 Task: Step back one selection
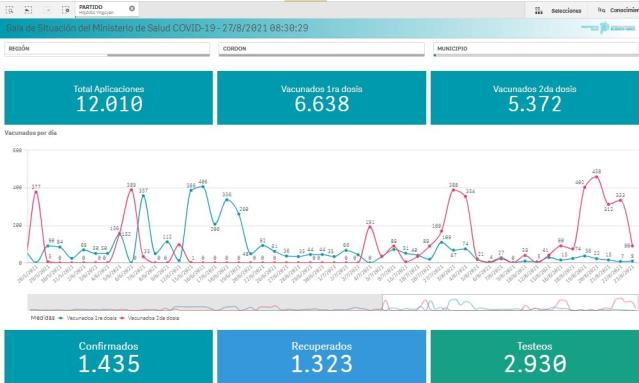(x=28, y=10)
